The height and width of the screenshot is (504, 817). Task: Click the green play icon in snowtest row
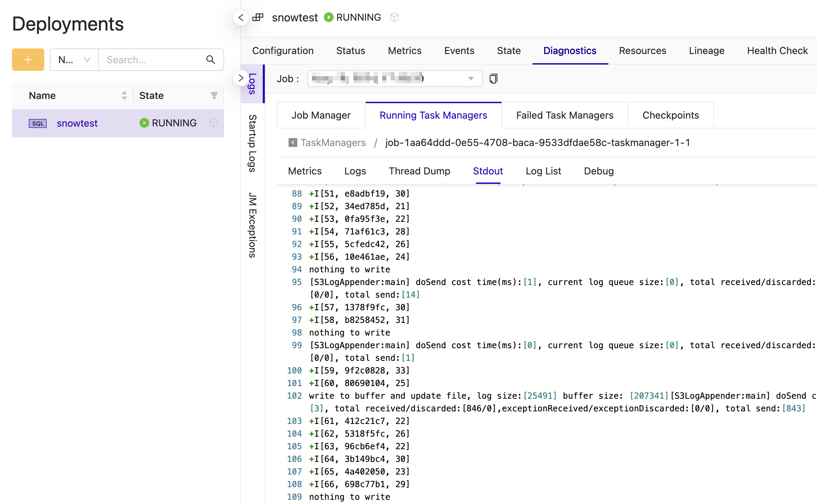coord(144,123)
